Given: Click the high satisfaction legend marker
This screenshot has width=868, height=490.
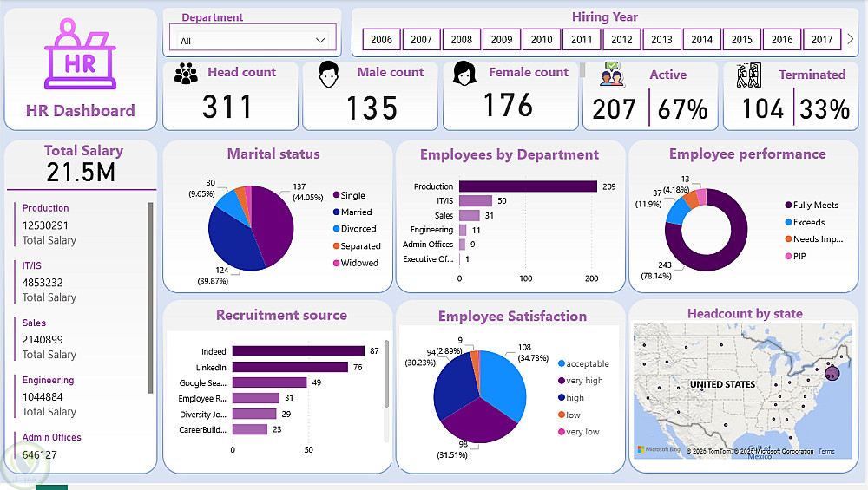Looking at the screenshot, I should tap(562, 397).
